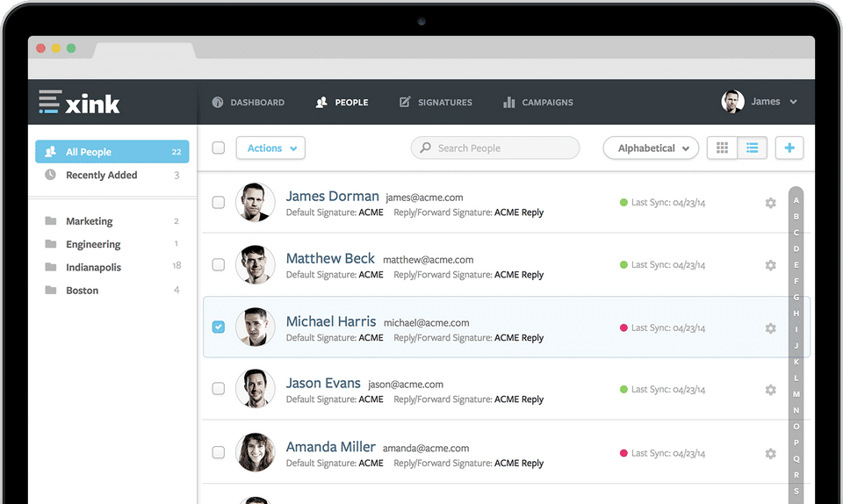843x504 pixels.
Task: Switch to grid view icon
Action: click(722, 148)
